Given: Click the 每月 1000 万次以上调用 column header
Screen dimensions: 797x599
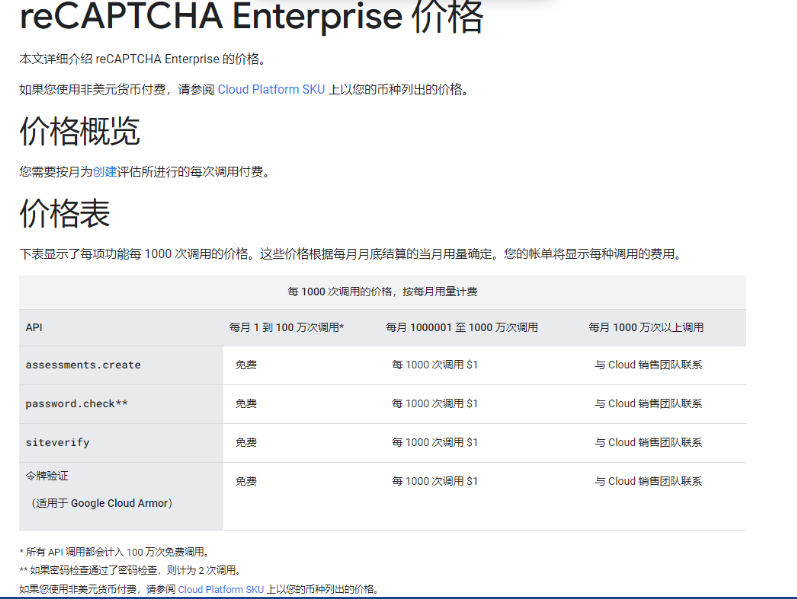Looking at the screenshot, I should pos(646,327).
